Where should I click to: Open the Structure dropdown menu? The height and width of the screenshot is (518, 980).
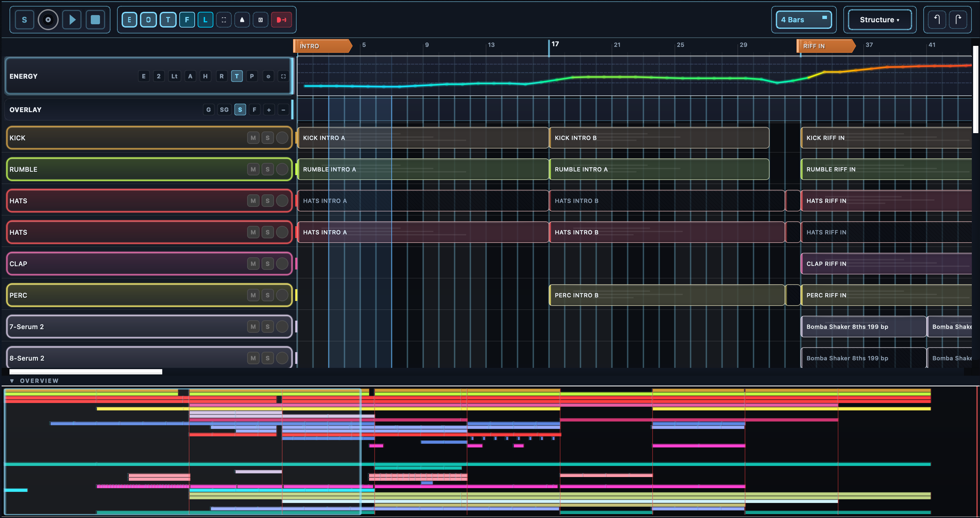[880, 20]
